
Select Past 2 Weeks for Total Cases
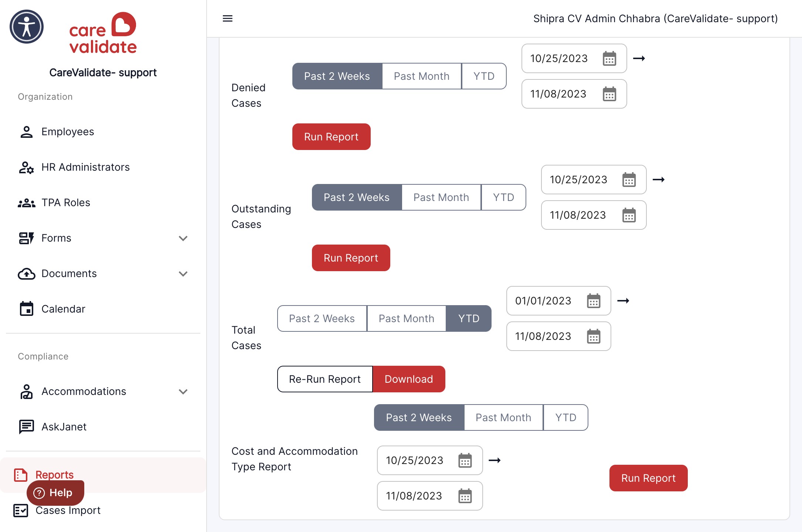pos(322,318)
